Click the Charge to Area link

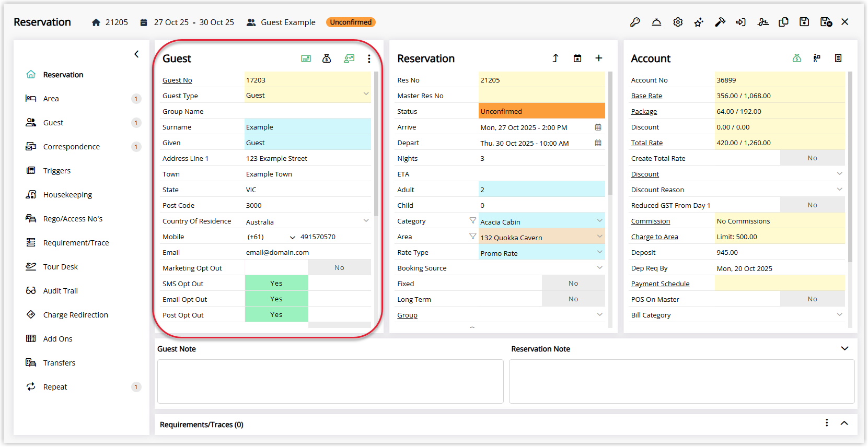click(654, 237)
